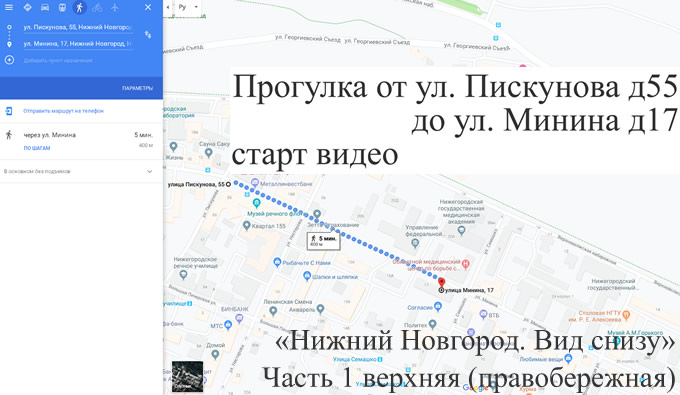Add another destination with plus icon

coord(9,60)
